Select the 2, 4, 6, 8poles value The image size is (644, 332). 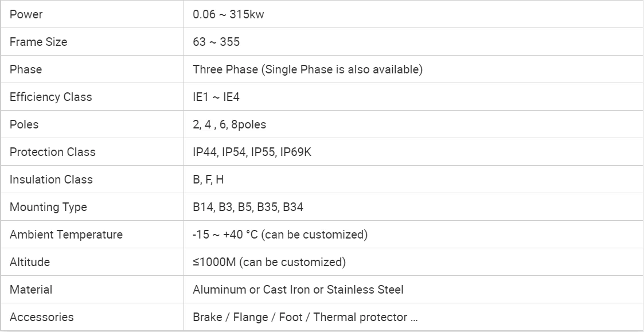(x=229, y=124)
